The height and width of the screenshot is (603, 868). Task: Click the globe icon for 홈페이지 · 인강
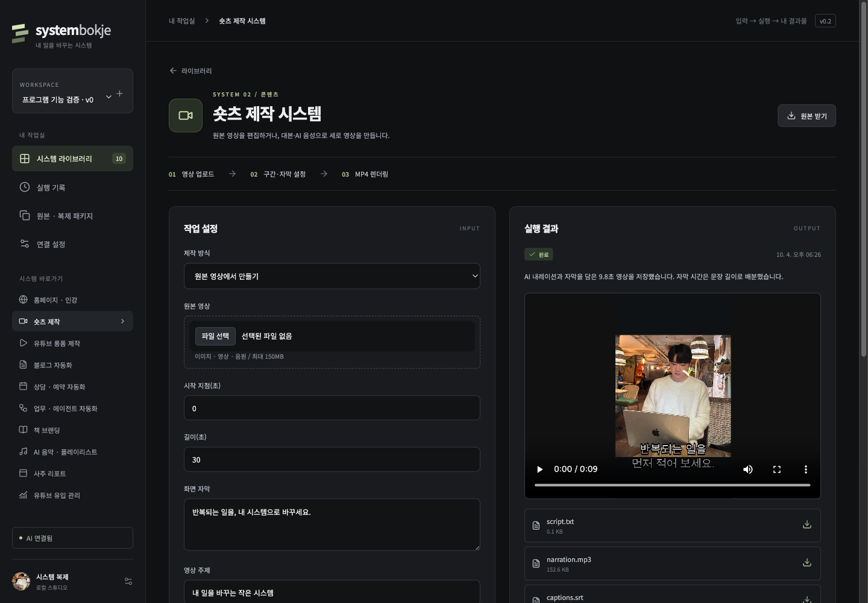tap(24, 300)
